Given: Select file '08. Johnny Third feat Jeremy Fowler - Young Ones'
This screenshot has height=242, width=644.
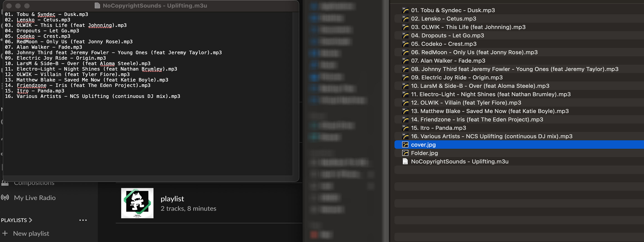Looking at the screenshot, I should coord(515,69).
